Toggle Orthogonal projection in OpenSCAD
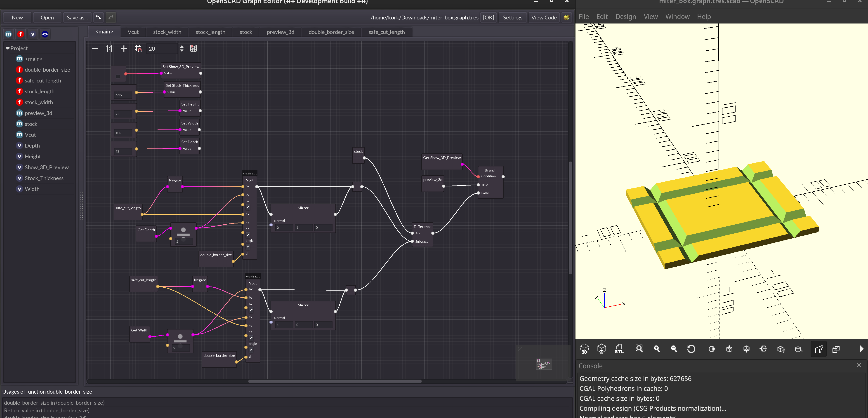The image size is (868, 418). tap(836, 349)
